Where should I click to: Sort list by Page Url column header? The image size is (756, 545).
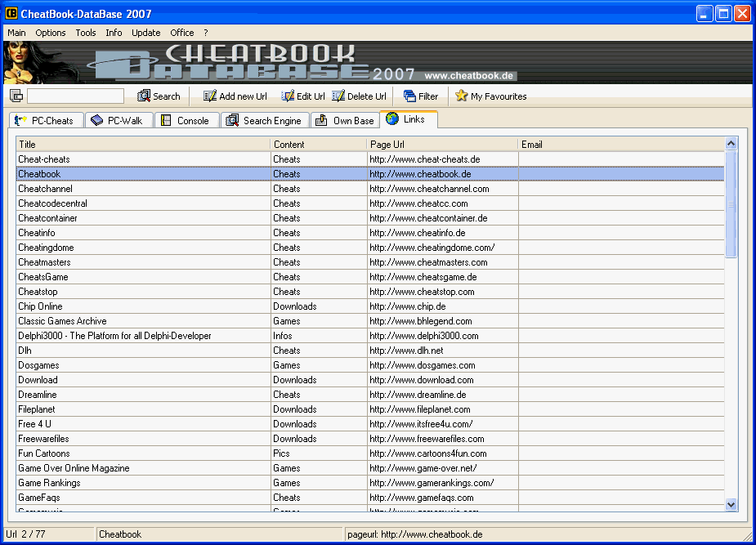coord(442,145)
